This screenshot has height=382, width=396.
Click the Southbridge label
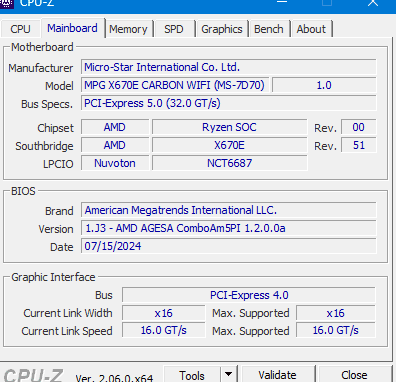(44, 146)
